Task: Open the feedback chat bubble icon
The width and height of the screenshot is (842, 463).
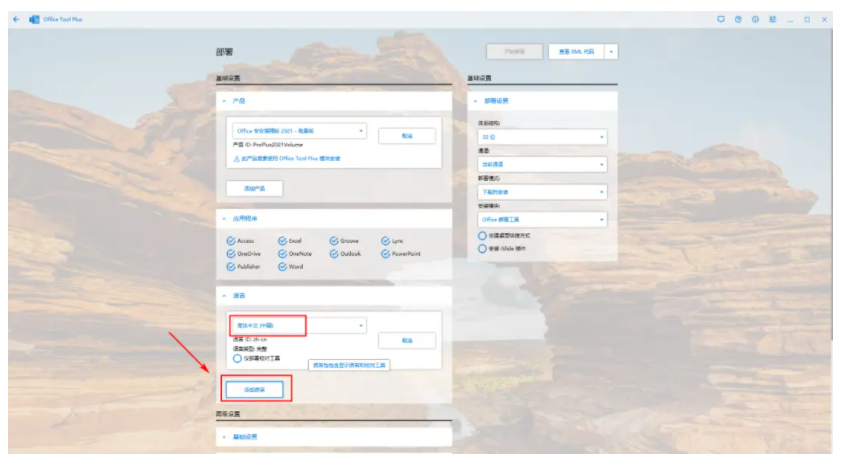Action: click(x=721, y=19)
